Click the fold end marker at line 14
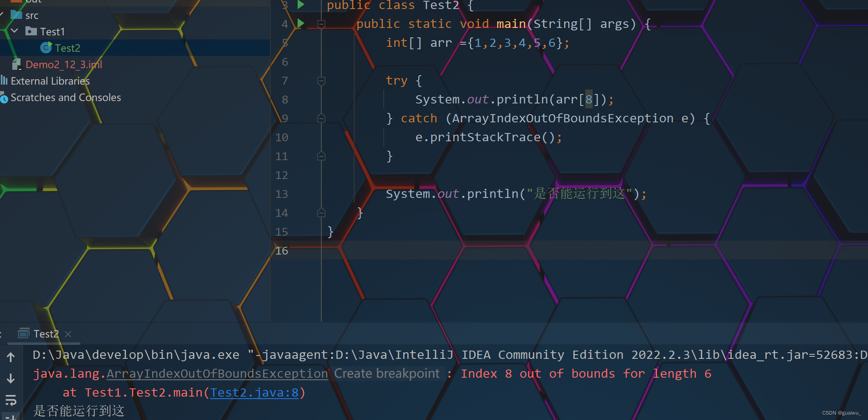 coord(321,213)
